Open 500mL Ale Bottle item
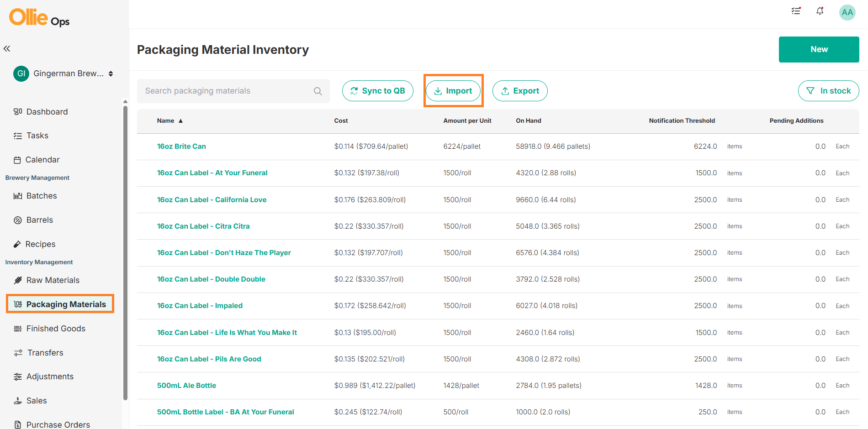 coord(186,386)
